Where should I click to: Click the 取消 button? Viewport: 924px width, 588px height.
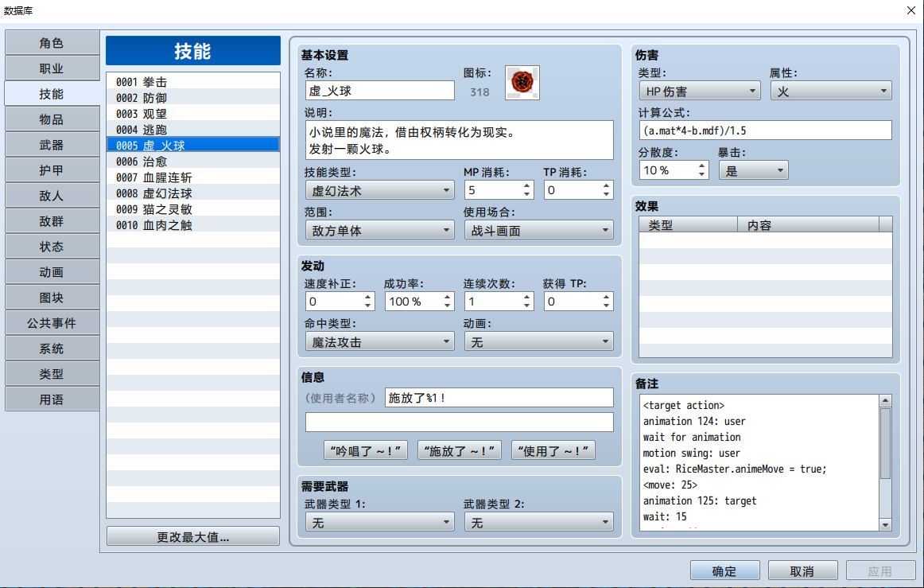(802, 571)
